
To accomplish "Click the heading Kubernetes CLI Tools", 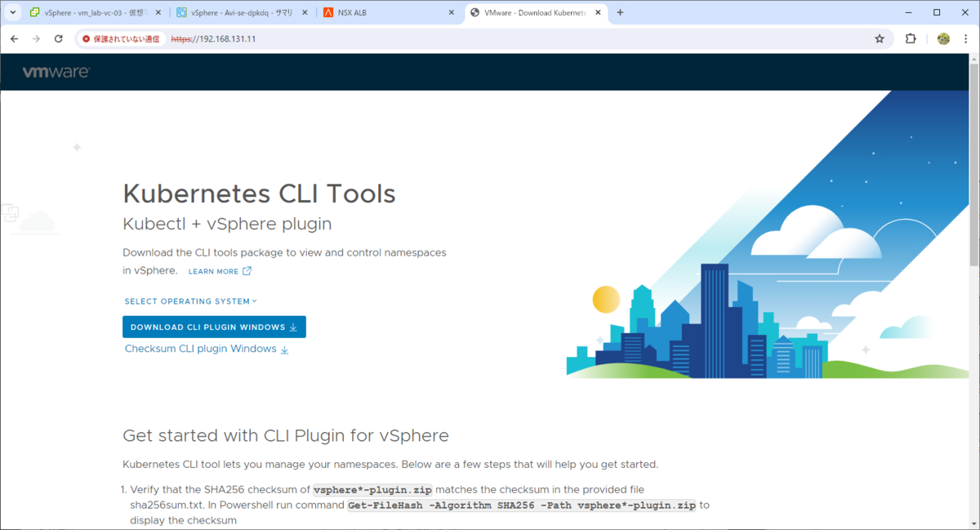I will 259,194.
